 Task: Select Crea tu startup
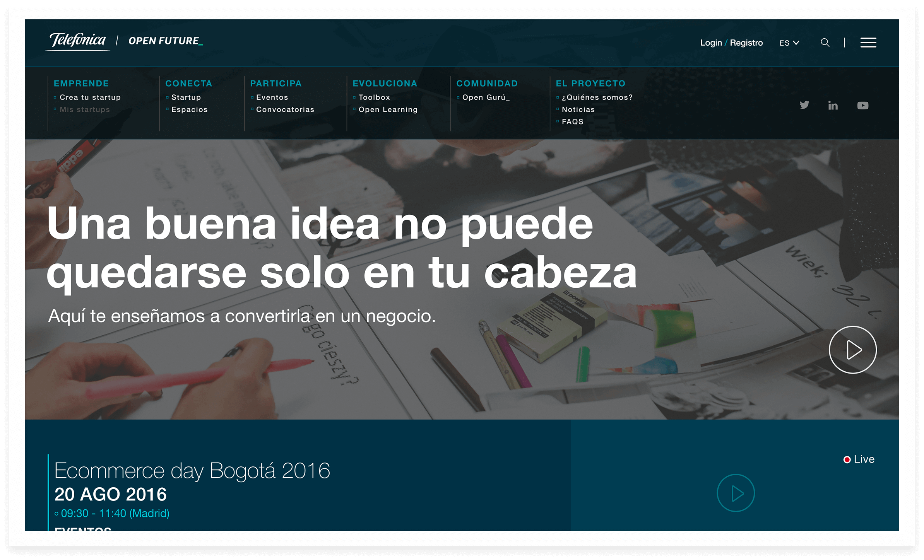pyautogui.click(x=90, y=97)
